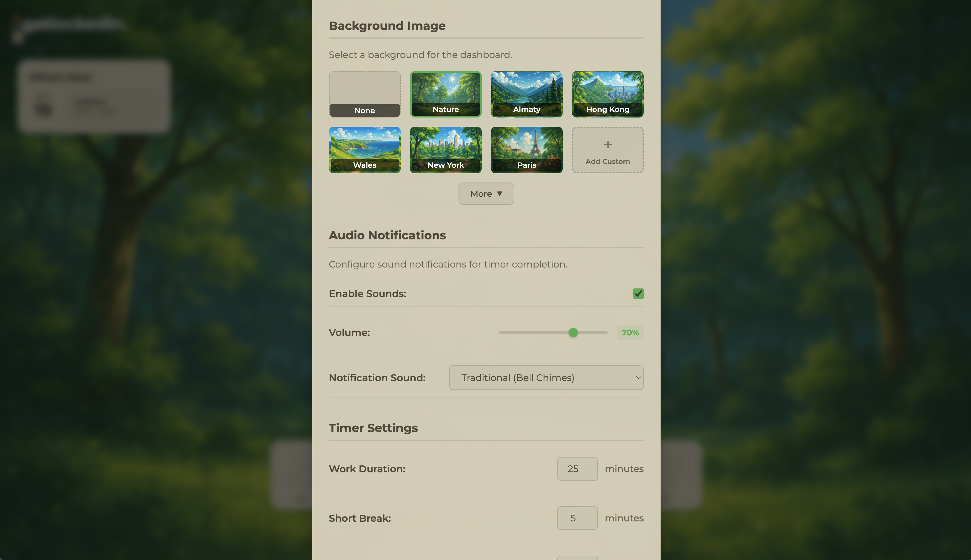This screenshot has width=971, height=560.
Task: Select None to remove the background
Action: [x=364, y=94]
